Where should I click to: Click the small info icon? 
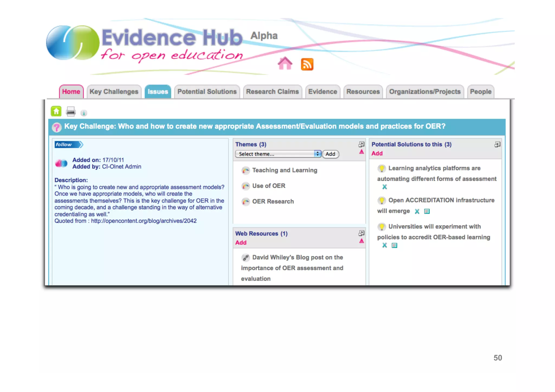click(84, 113)
